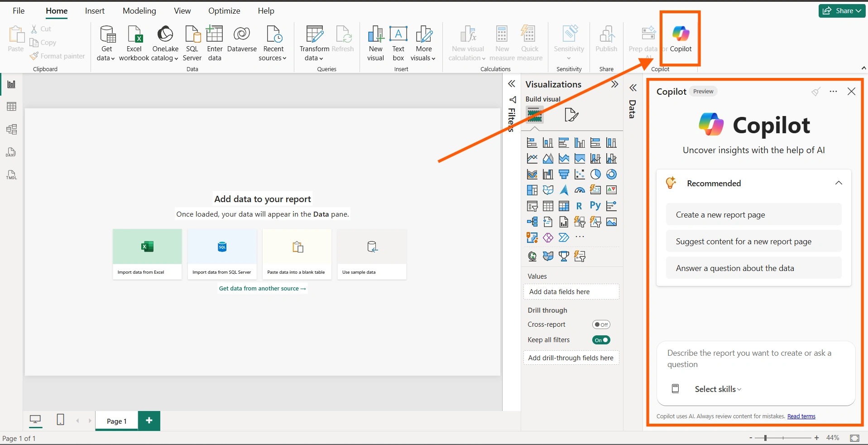Click Enter data icon
Image resolution: width=868 pixels, height=445 pixels.
(x=215, y=44)
